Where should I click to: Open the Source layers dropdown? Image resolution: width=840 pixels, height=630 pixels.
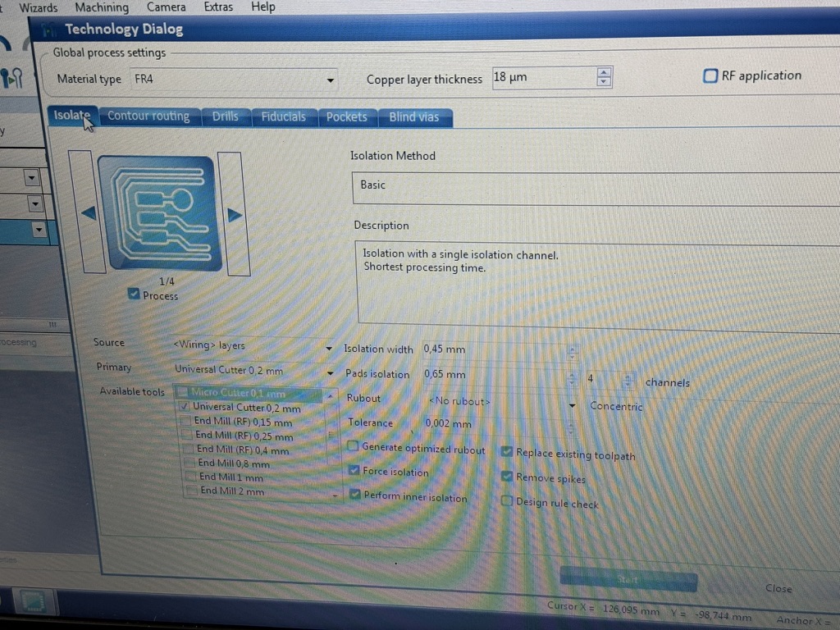pyautogui.click(x=328, y=348)
